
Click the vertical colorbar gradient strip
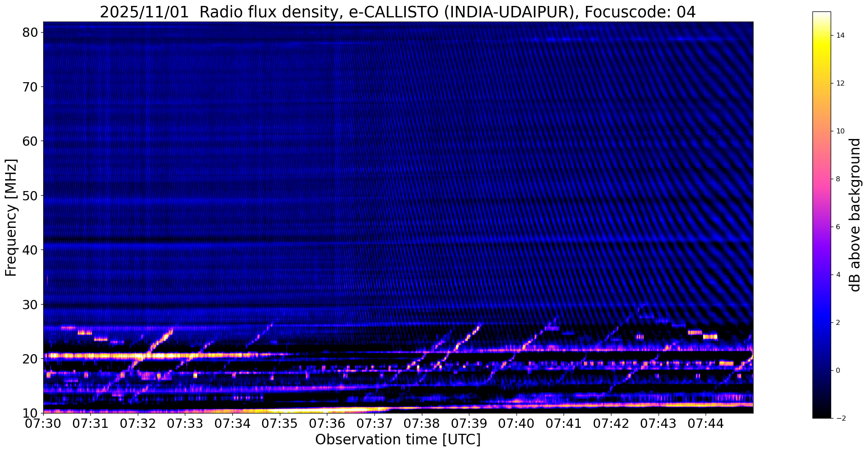[x=822, y=215]
